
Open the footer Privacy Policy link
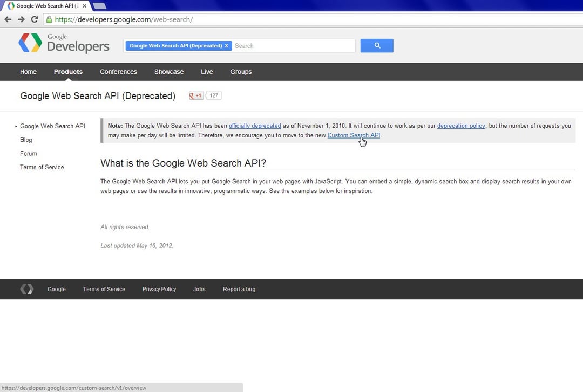159,289
